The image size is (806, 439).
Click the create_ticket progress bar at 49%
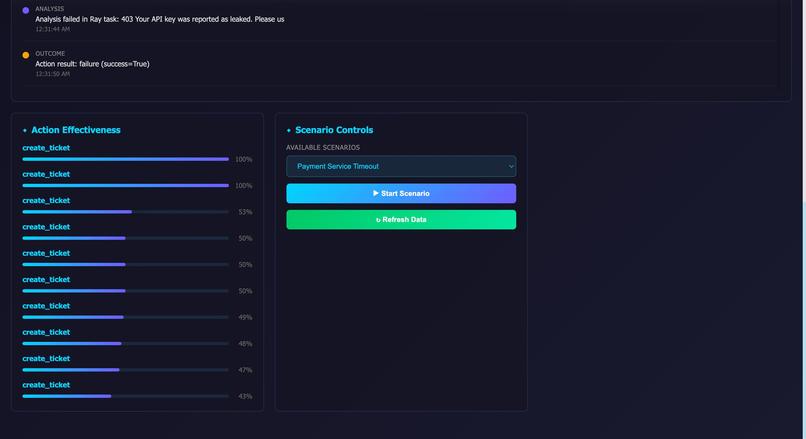(x=125, y=317)
